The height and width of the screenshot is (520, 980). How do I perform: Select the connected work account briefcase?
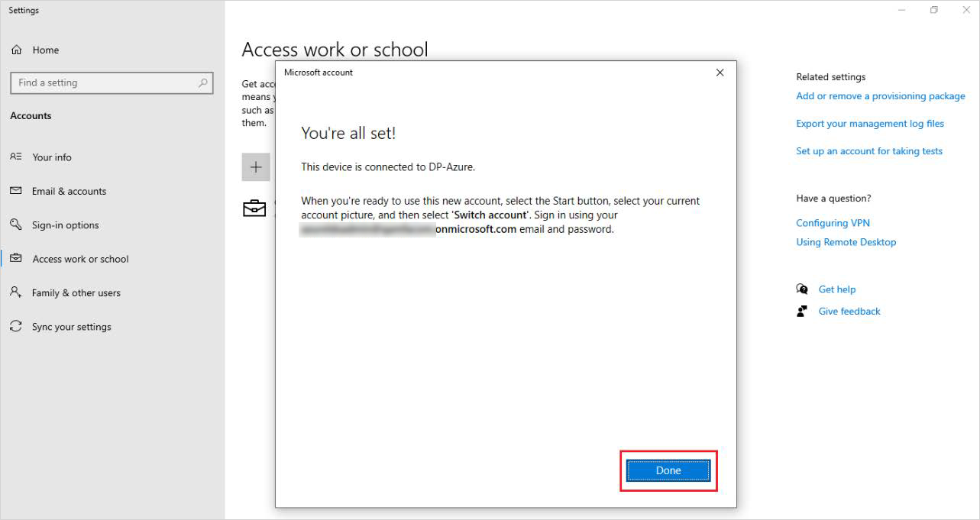[254, 208]
